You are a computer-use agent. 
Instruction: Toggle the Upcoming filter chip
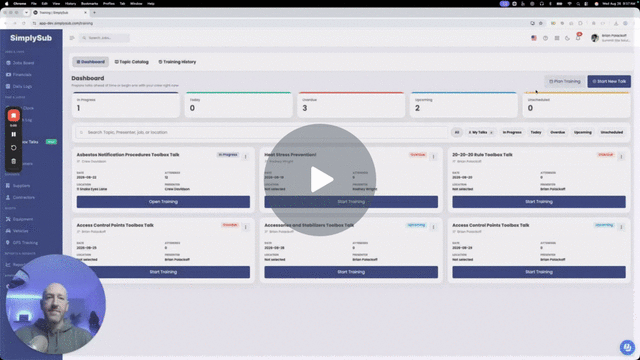tap(582, 132)
